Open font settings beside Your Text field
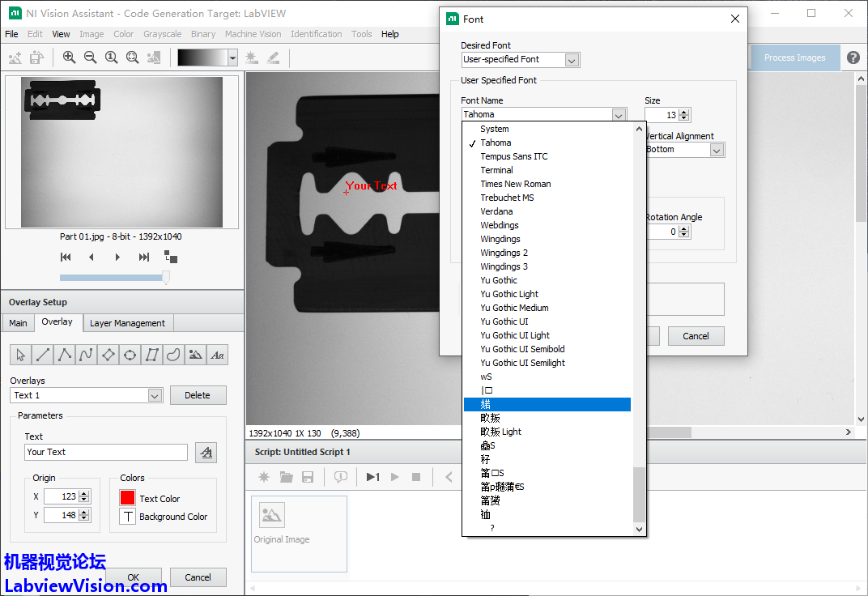Screen dimensions: 868x596 206,453
